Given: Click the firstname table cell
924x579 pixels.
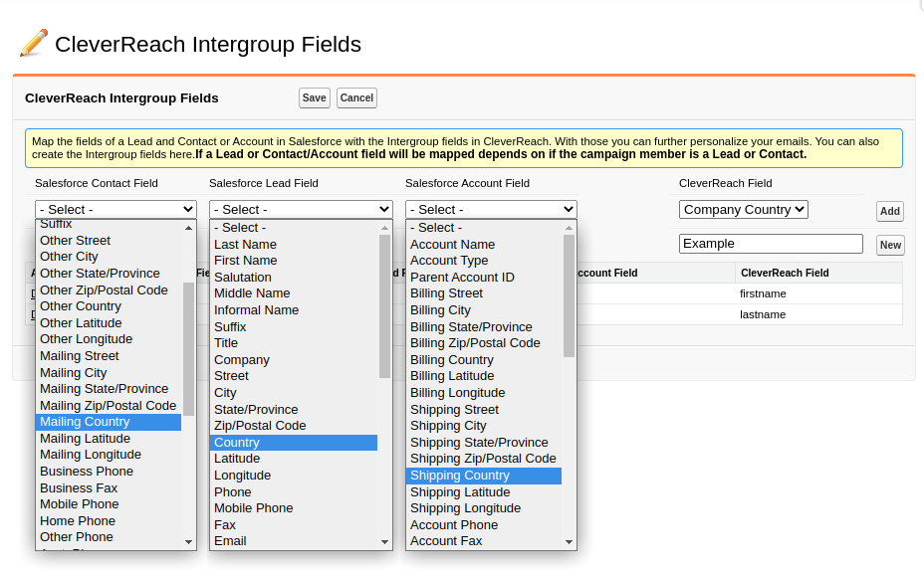Looking at the screenshot, I should pos(818,293).
